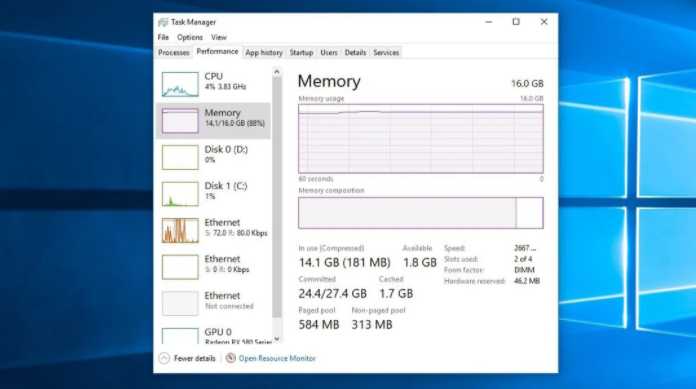Image resolution: width=696 pixels, height=389 pixels.
Task: Close the Task Manager window
Action: pos(544,22)
